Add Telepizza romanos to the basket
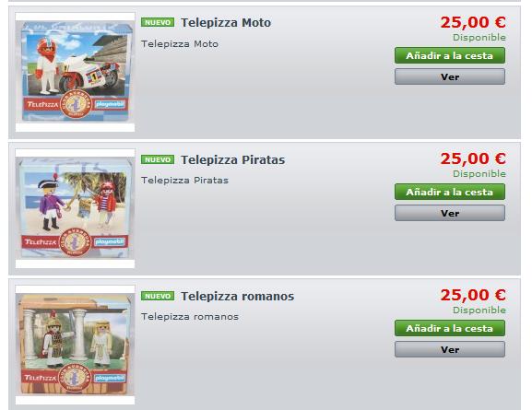This screenshot has height=410, width=532. pyautogui.click(x=450, y=328)
